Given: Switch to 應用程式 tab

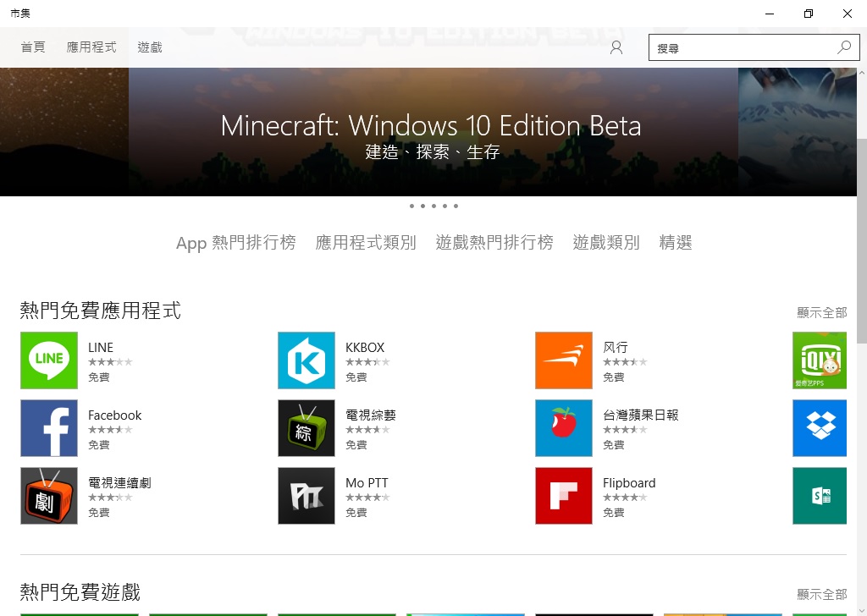Looking at the screenshot, I should click(x=91, y=47).
